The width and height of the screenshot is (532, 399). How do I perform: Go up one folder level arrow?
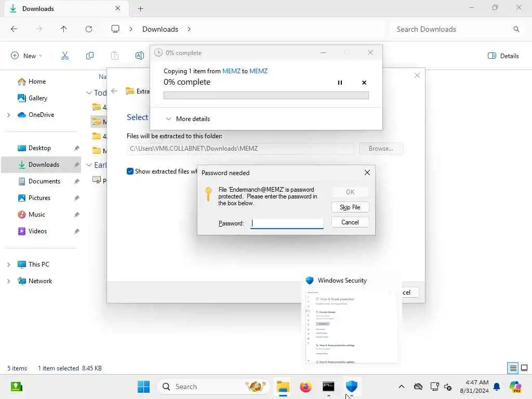[63, 29]
